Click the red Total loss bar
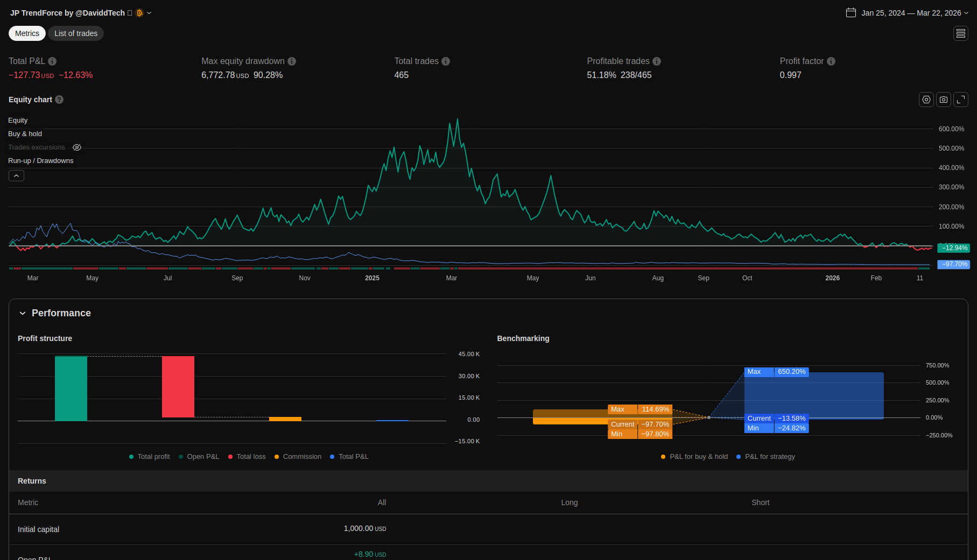This screenshot has height=560, width=977. [x=178, y=386]
